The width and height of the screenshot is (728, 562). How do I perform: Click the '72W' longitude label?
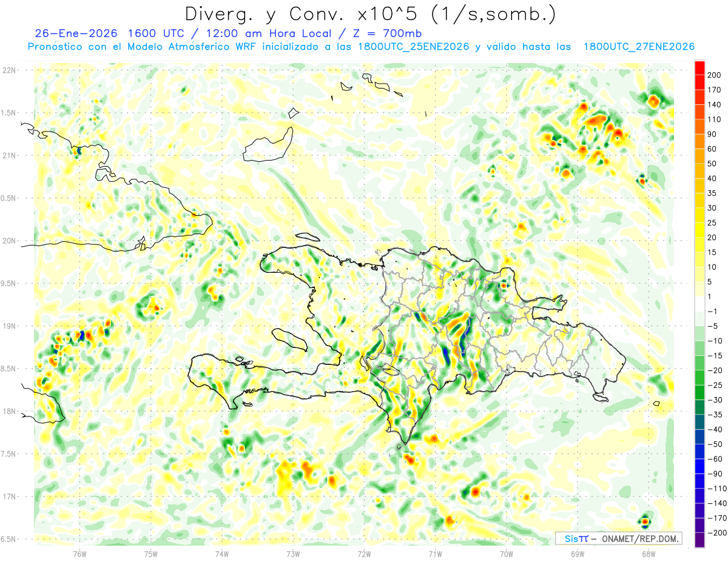coord(364,553)
